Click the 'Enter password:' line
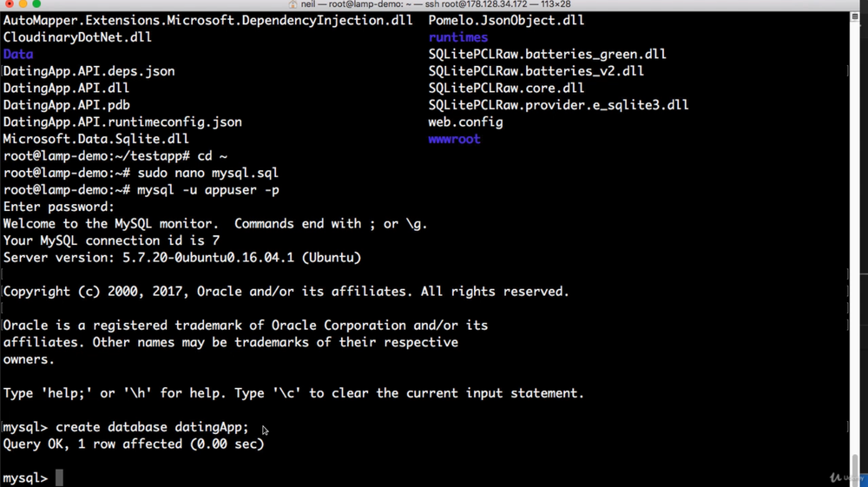Image resolution: width=868 pixels, height=487 pixels. pos(59,207)
